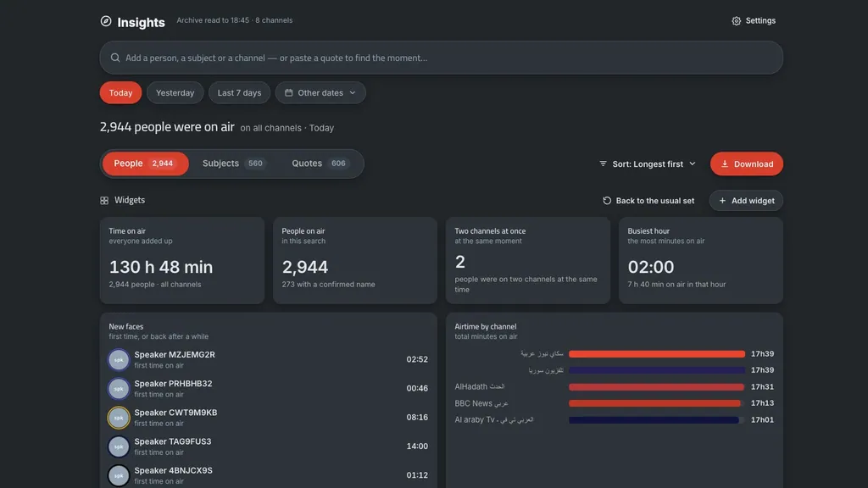Click the sort lines icon
Image resolution: width=868 pixels, height=488 pixels.
pos(603,164)
